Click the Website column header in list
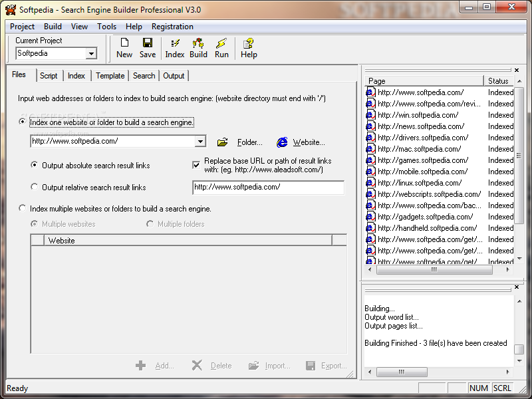 [x=188, y=241]
